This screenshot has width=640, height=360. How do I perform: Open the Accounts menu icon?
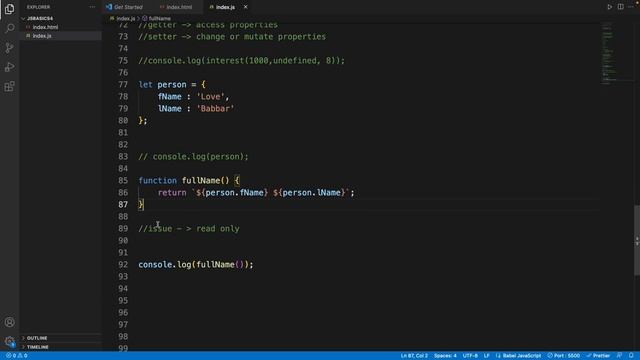9,322
